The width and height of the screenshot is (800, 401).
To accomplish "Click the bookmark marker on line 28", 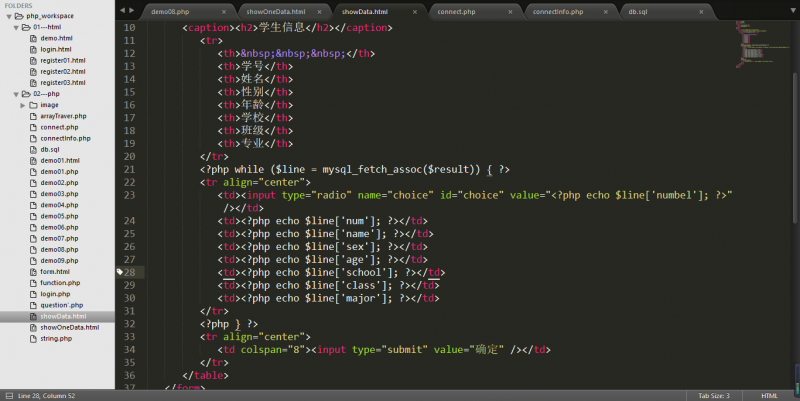I will click(x=119, y=272).
